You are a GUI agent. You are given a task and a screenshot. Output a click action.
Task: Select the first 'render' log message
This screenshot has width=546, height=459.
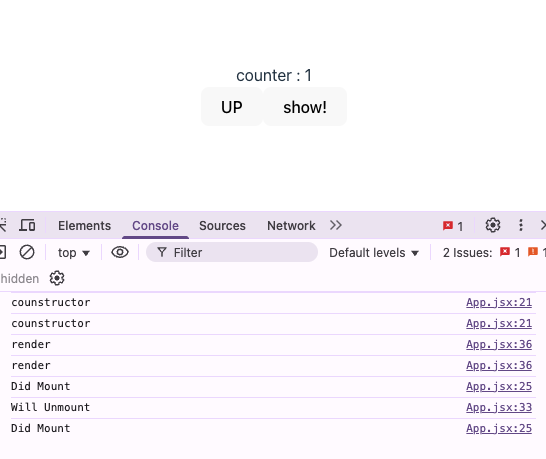coord(31,344)
